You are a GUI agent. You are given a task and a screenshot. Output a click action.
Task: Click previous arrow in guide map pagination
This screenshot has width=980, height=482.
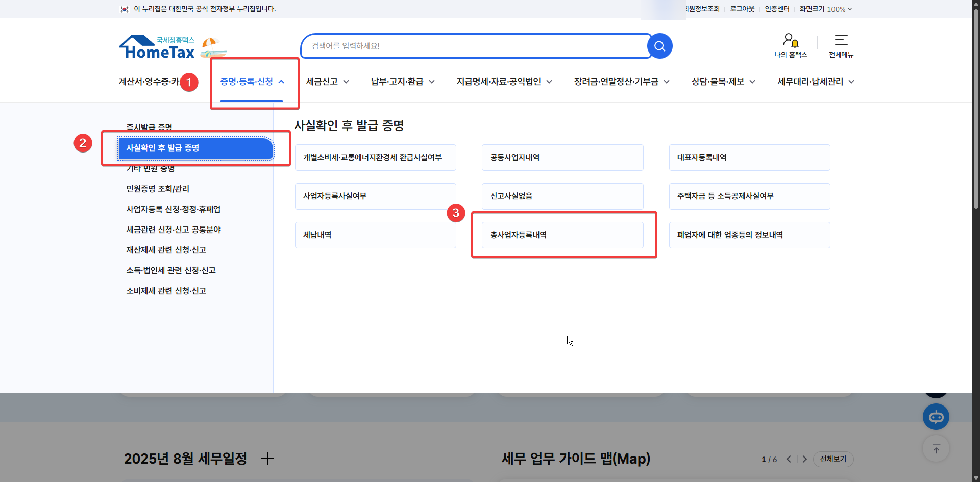790,459
